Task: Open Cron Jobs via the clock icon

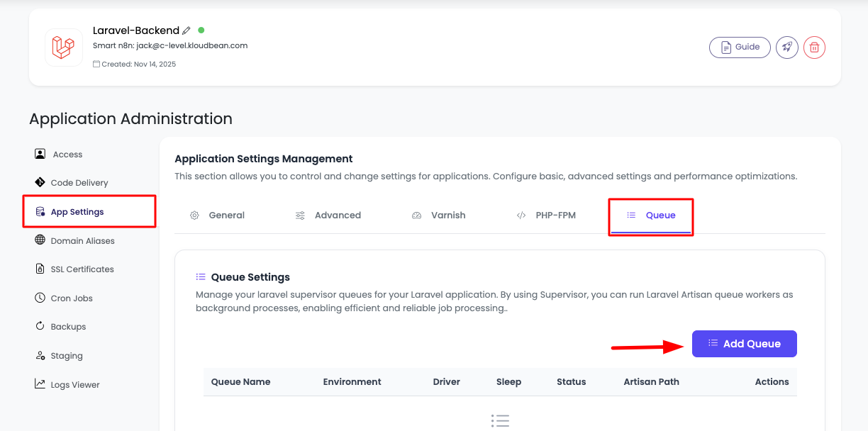Action: [x=41, y=298]
